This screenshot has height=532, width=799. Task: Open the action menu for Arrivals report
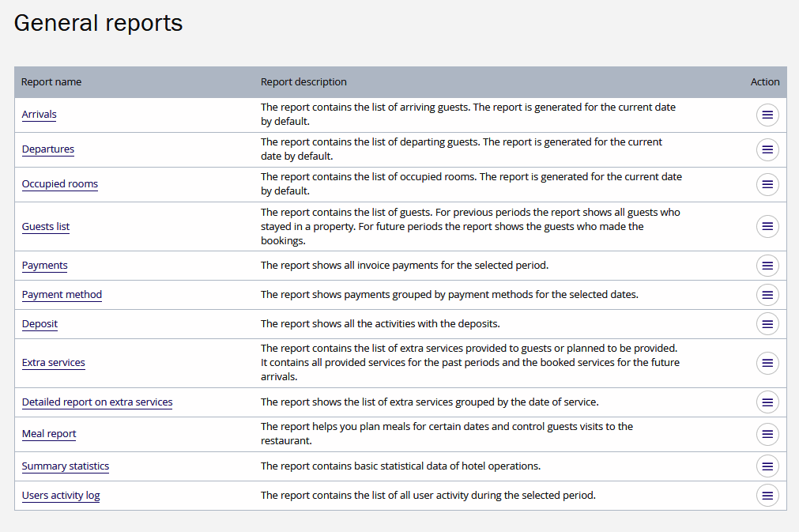click(767, 115)
